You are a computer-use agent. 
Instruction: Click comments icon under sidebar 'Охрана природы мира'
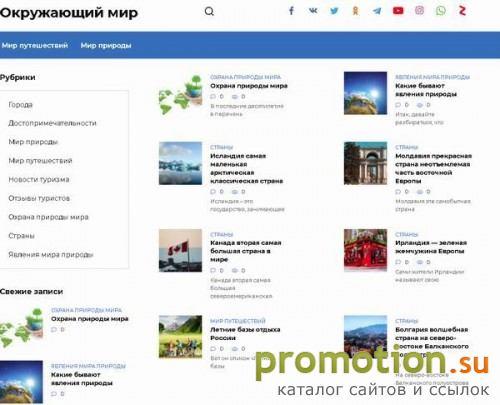(54, 329)
